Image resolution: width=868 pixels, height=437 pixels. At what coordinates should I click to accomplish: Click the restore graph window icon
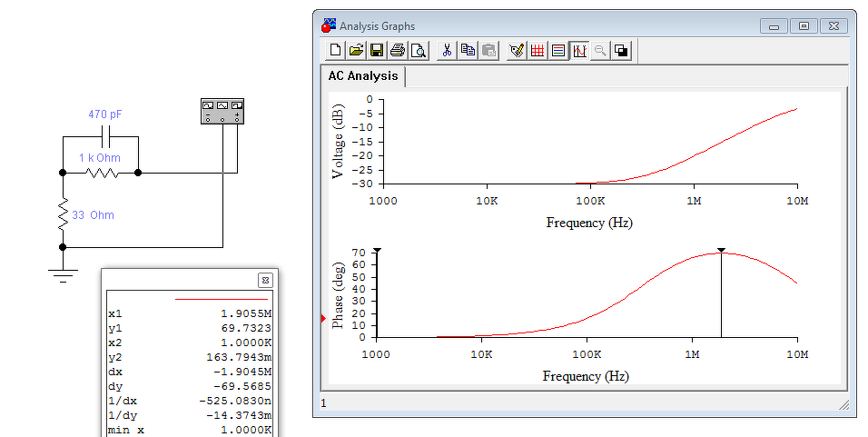(622, 50)
